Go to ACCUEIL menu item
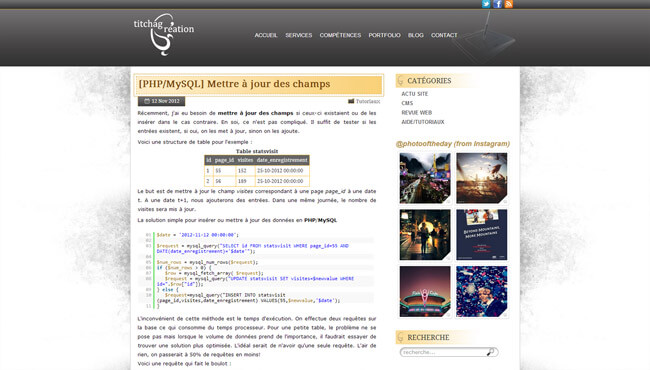Image resolution: width=650 pixels, height=370 pixels. click(x=266, y=35)
